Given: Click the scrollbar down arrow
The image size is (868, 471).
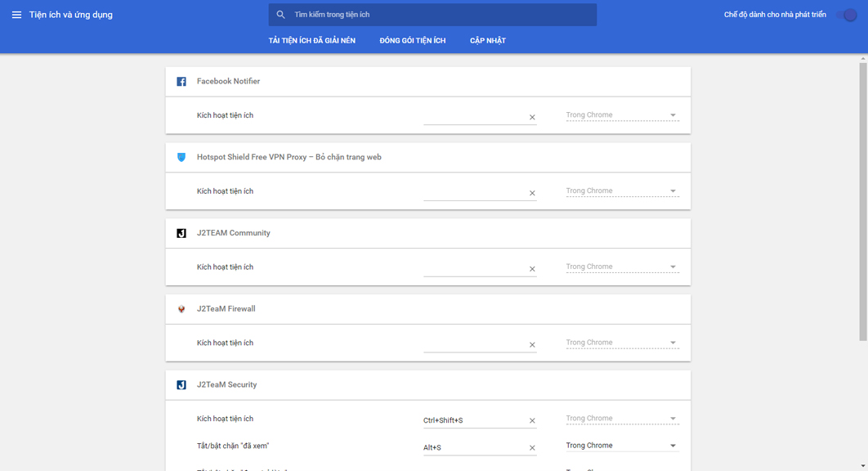Looking at the screenshot, I should pos(863,467).
